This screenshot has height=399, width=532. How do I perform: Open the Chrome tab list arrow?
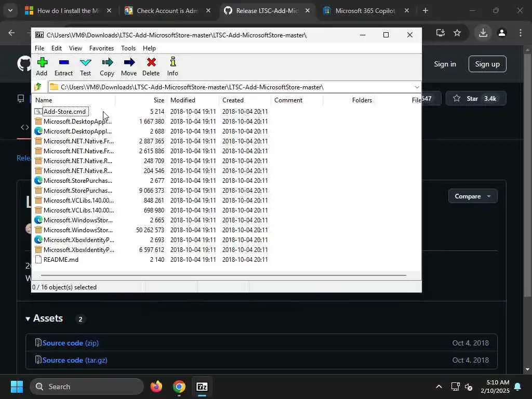pyautogui.click(x=10, y=10)
